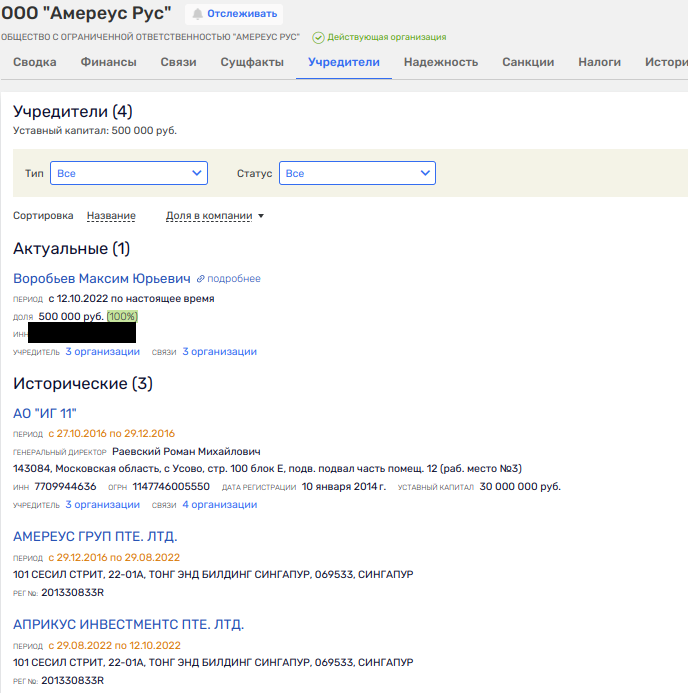Click the green checkmark status icon
The image size is (688, 693).
click(x=318, y=38)
